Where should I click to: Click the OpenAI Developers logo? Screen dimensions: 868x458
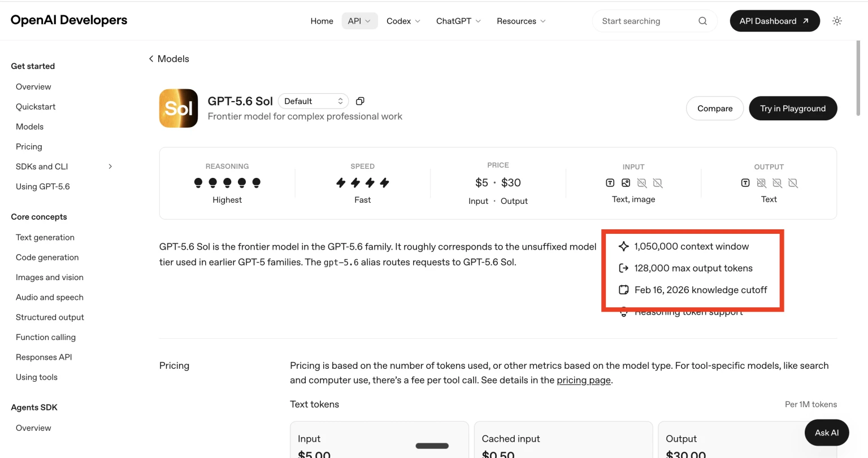[x=69, y=20]
